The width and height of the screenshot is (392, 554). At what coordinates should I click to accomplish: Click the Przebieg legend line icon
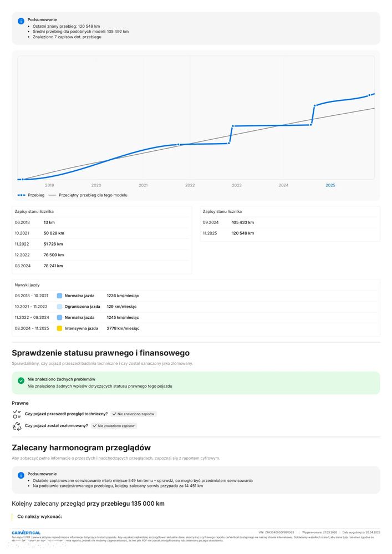click(21, 195)
